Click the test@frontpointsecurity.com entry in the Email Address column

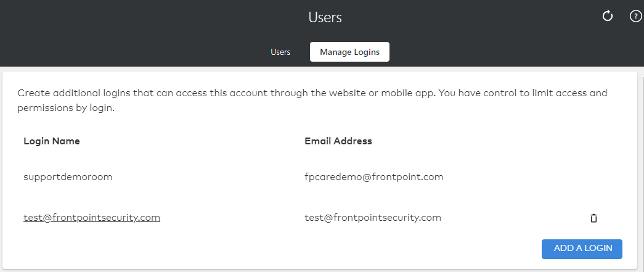pyautogui.click(x=373, y=217)
